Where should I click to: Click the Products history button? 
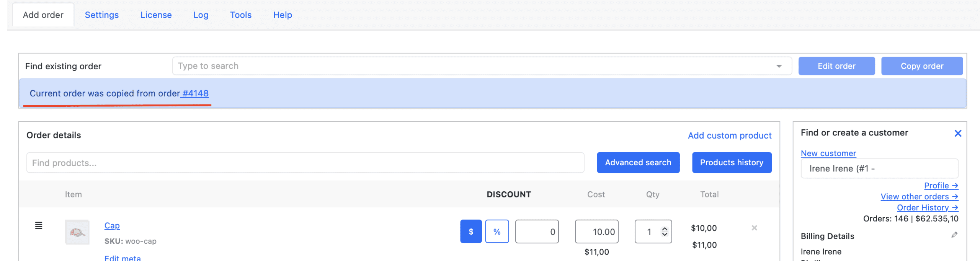click(732, 163)
